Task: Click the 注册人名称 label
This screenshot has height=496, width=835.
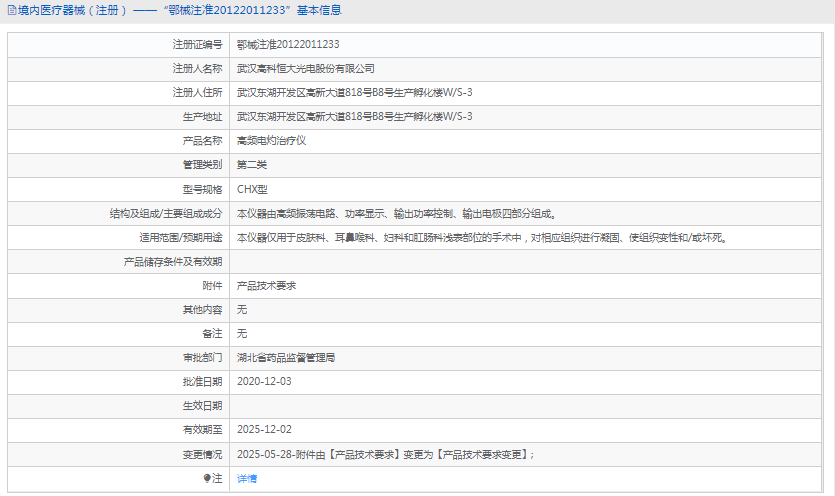Action: tap(197, 69)
